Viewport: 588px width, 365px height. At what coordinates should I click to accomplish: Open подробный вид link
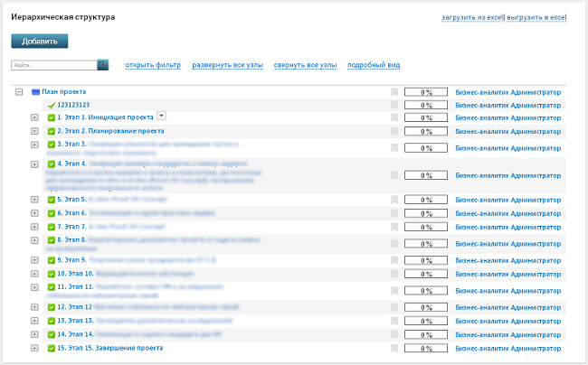coord(374,65)
